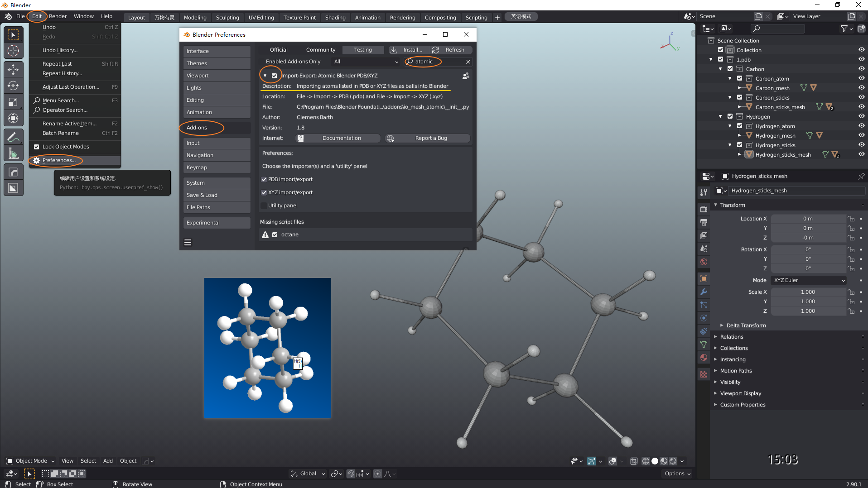868x488 pixels.
Task: Hide the Carbon collection in the outliner
Action: (861, 69)
